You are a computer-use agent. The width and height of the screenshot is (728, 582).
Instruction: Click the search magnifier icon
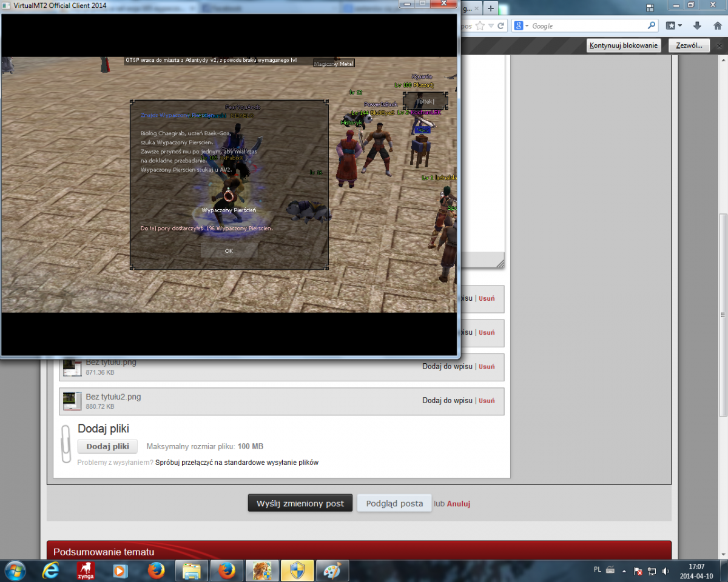click(x=652, y=26)
